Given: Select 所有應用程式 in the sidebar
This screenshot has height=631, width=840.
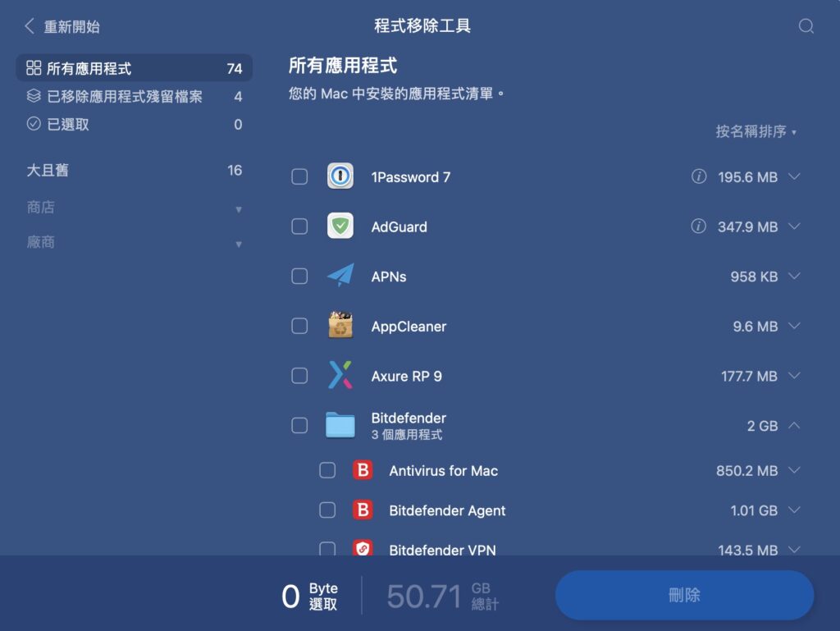Looking at the screenshot, I should click(x=134, y=67).
